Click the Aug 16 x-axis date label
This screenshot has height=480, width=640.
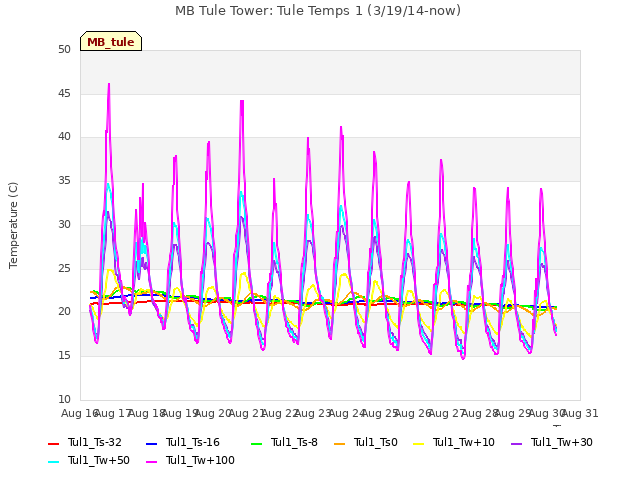[80, 413]
